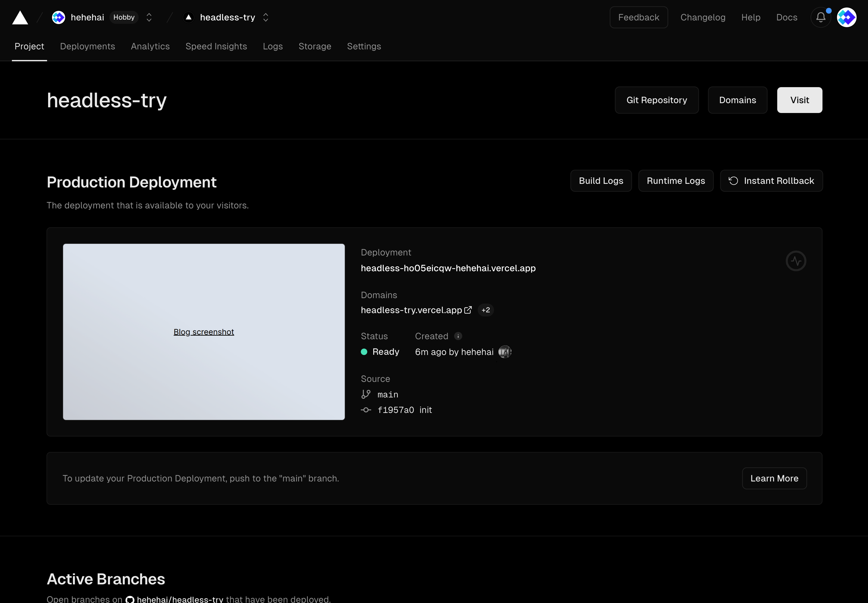This screenshot has height=603, width=868.
Task: Open the Docs link
Action: tap(787, 17)
